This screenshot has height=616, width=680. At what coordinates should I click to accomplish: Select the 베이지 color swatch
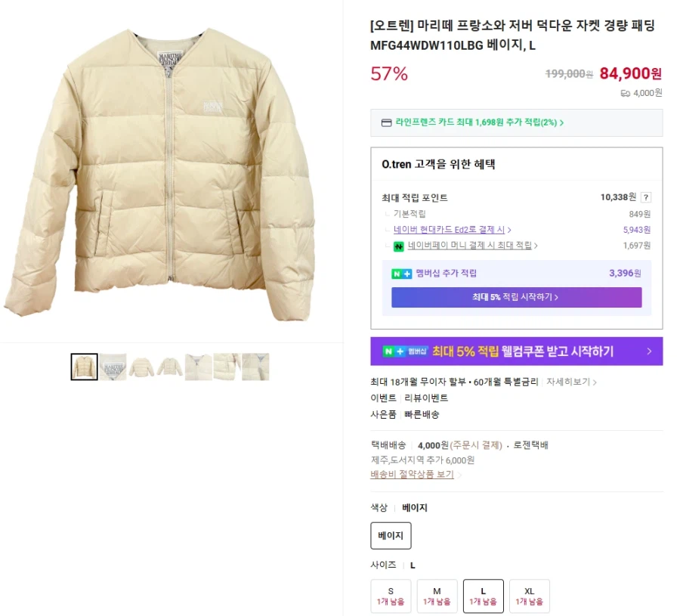coord(390,536)
